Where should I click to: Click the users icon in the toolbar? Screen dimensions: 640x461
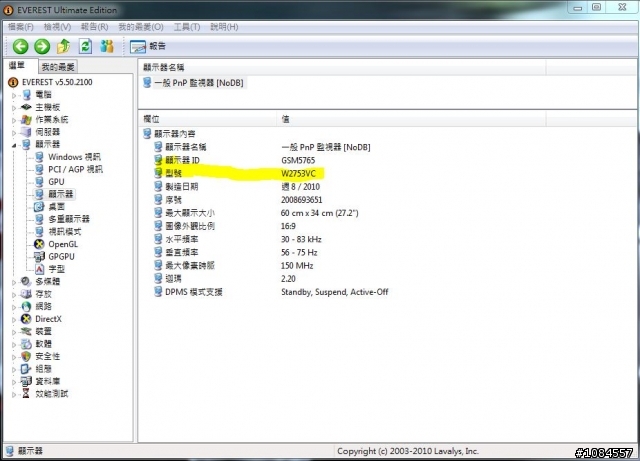click(107, 46)
